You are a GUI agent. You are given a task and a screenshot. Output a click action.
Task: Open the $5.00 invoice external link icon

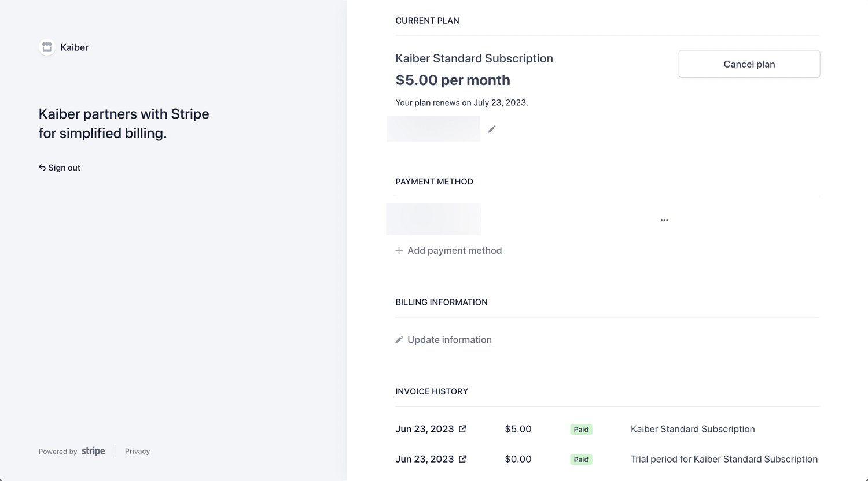click(x=462, y=429)
